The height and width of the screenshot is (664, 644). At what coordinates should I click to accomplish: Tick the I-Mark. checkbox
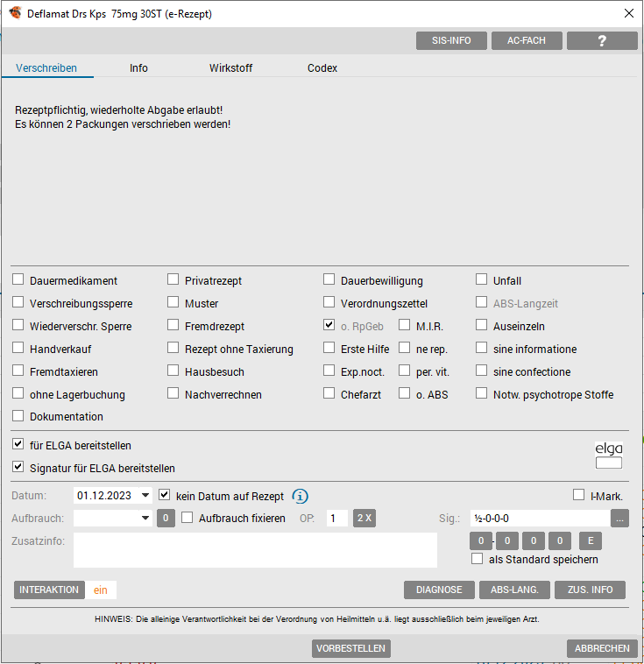579,495
